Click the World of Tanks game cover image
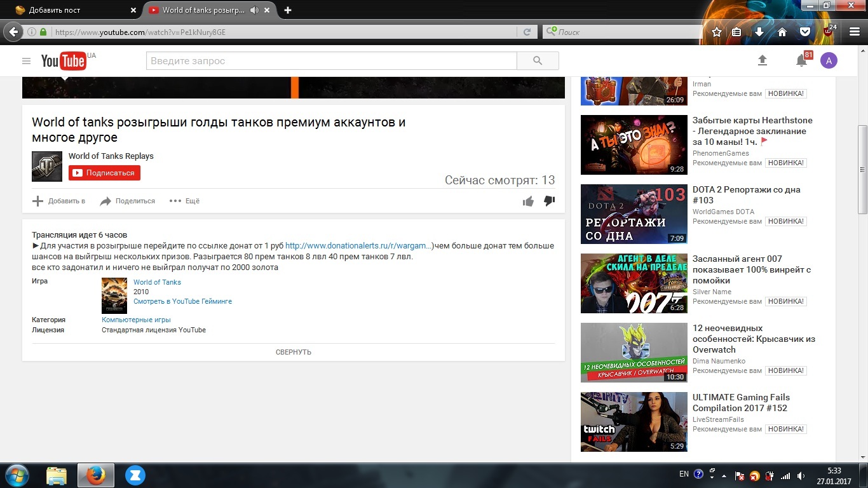 point(114,295)
